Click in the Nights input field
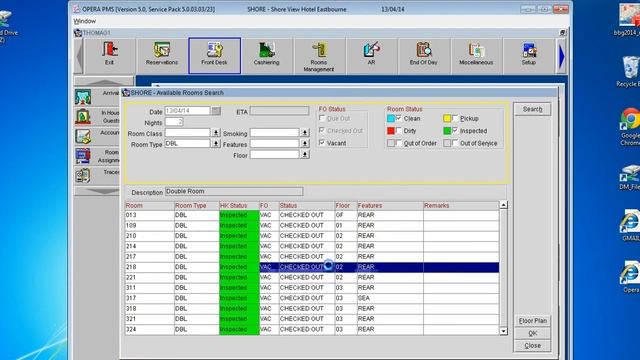The height and width of the screenshot is (360, 640). [174, 122]
